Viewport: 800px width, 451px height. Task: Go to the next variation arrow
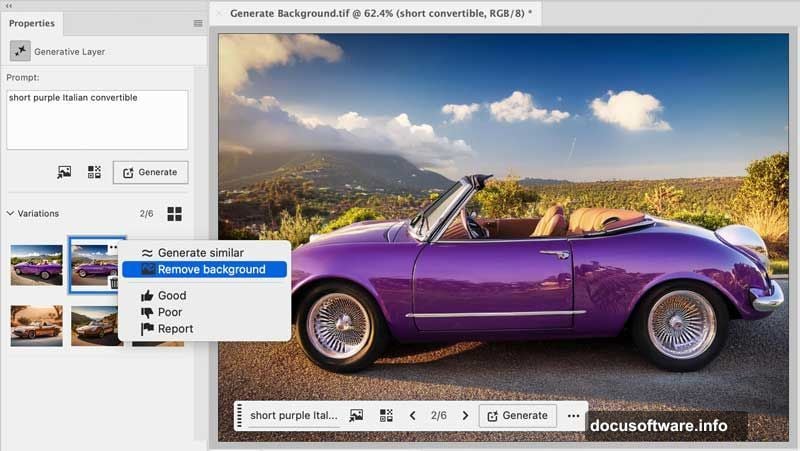pyautogui.click(x=465, y=415)
